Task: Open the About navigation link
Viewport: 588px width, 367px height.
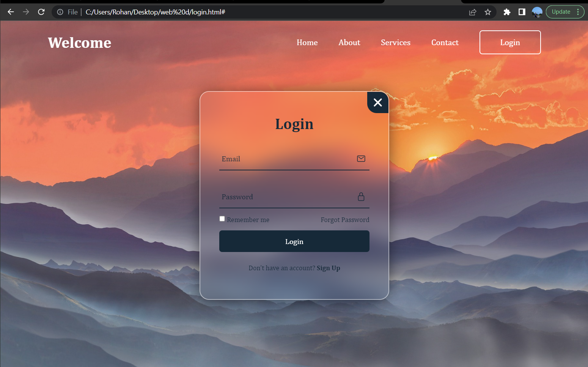Action: coord(349,43)
